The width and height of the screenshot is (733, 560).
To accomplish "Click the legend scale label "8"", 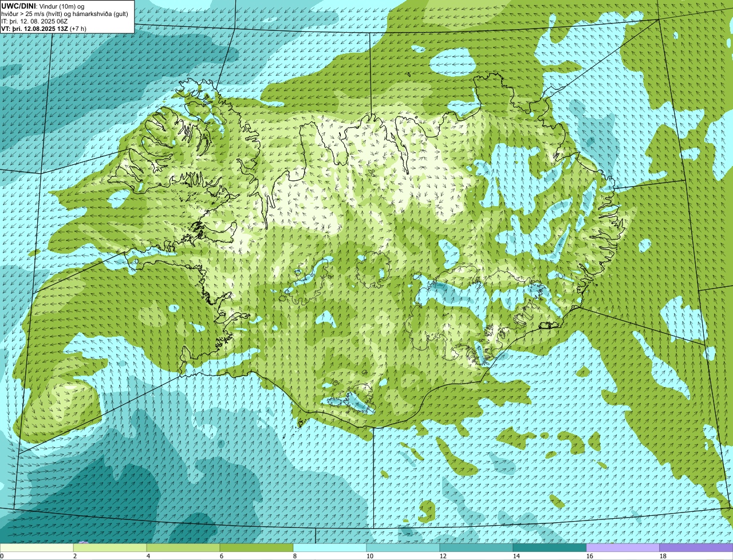I will point(295,556).
